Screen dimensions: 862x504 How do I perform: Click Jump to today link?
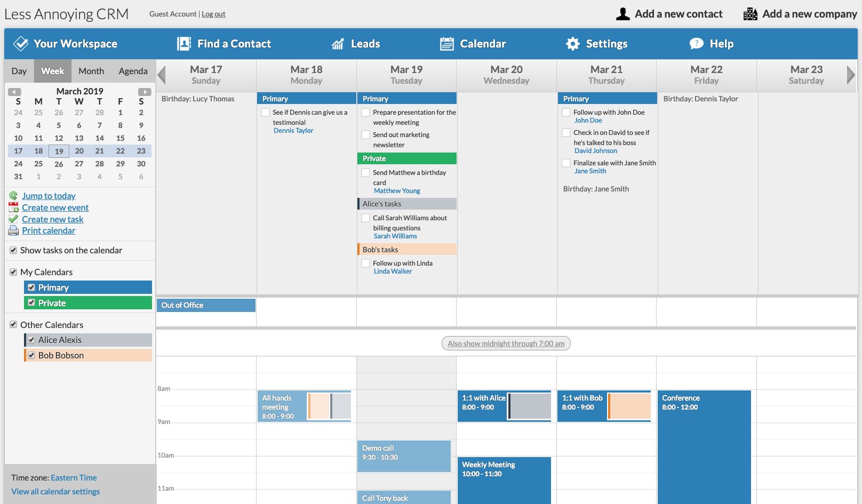[49, 196]
